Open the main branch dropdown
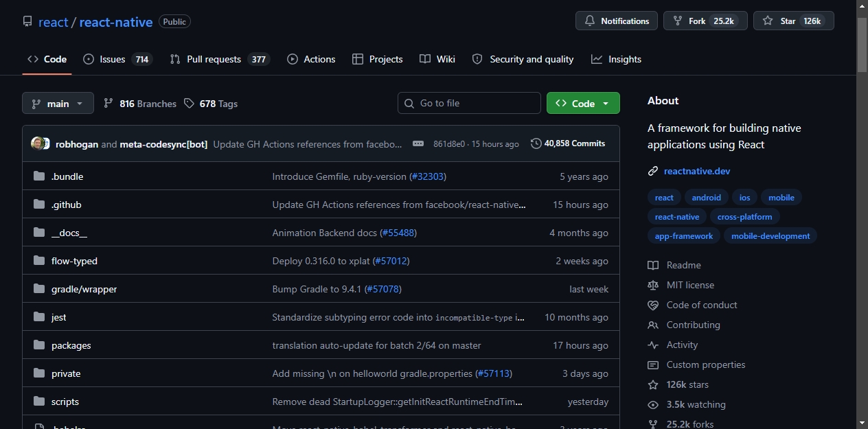 58,104
